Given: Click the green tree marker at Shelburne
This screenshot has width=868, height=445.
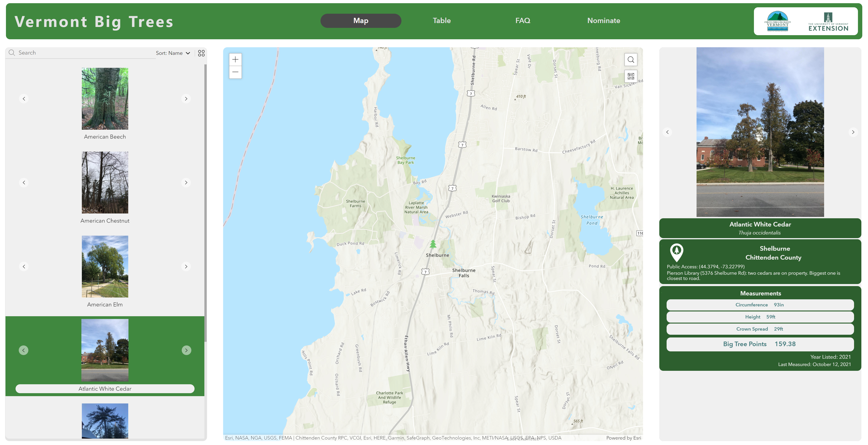Looking at the screenshot, I should click(433, 244).
